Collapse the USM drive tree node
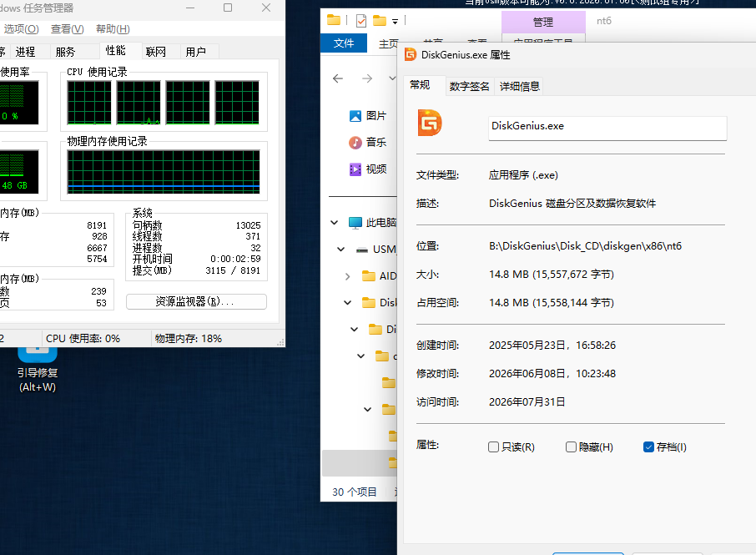The width and height of the screenshot is (756, 555). [x=341, y=250]
